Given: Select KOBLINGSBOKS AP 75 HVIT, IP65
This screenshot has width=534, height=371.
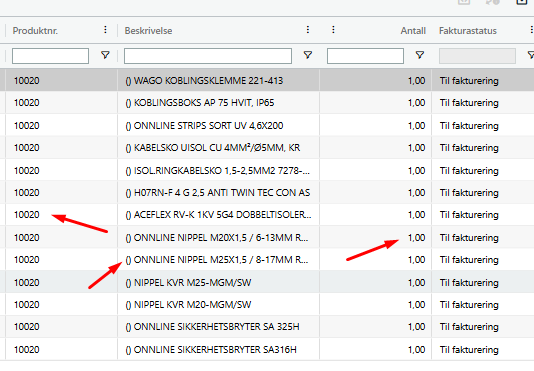Looking at the screenshot, I should click(204, 103).
